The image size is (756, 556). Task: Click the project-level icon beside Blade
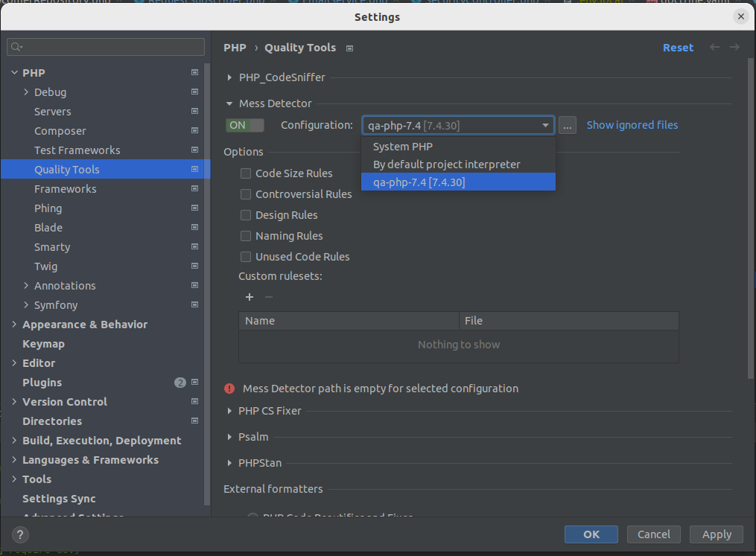pyautogui.click(x=195, y=227)
